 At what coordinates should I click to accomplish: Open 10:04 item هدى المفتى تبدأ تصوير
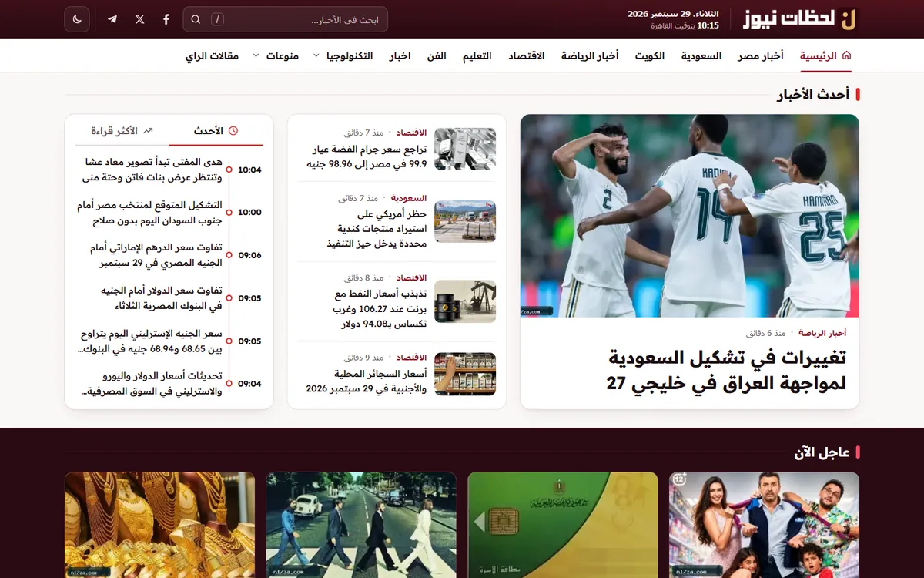(x=152, y=170)
